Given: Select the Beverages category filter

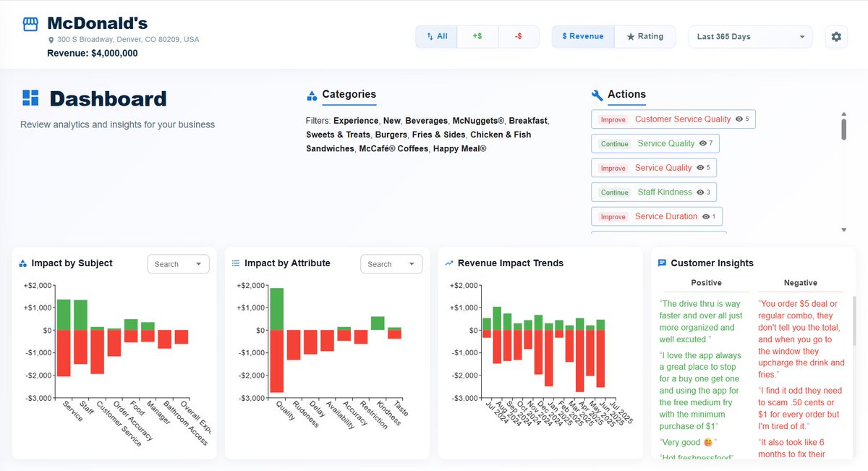Looking at the screenshot, I should (x=426, y=121).
